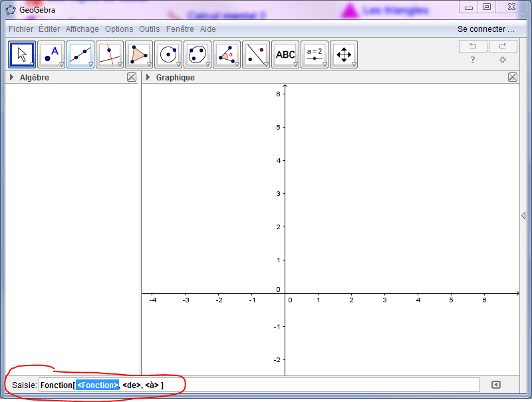Activate the Move Graphics View tool
The image size is (532, 402).
(x=344, y=54)
